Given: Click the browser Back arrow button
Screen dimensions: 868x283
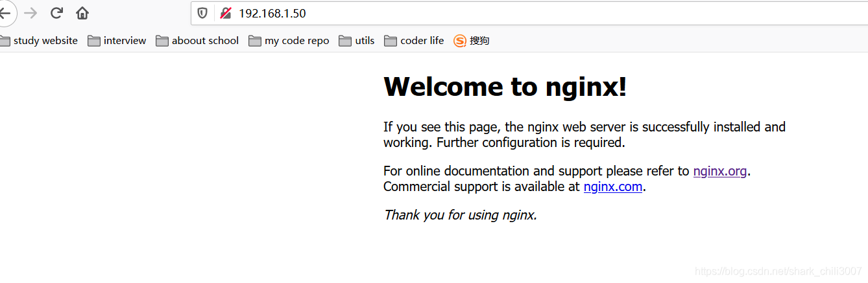Looking at the screenshot, I should pyautogui.click(x=5, y=13).
